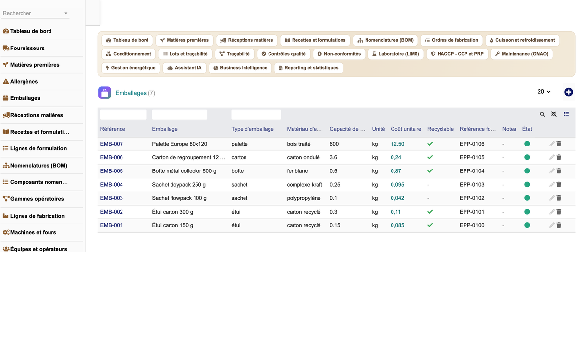Open Fournisseurs in the sidebar
588x364 pixels.
[24, 48]
